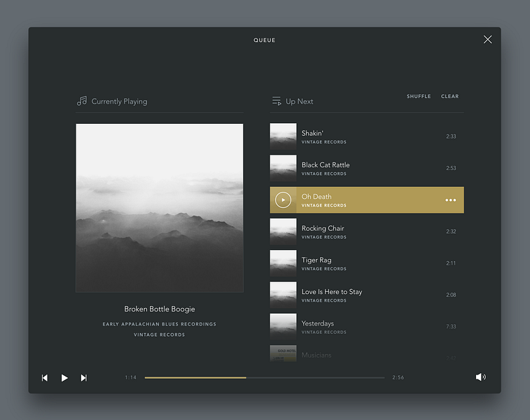This screenshot has width=530, height=420.
Task: Click the 2:11 duration of Tiger Rag
Action: point(451,263)
